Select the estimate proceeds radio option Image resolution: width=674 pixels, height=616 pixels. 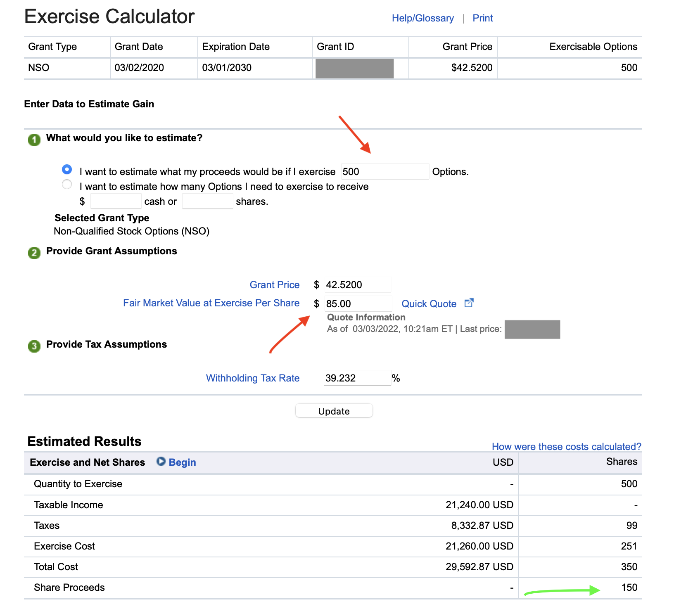click(x=67, y=170)
